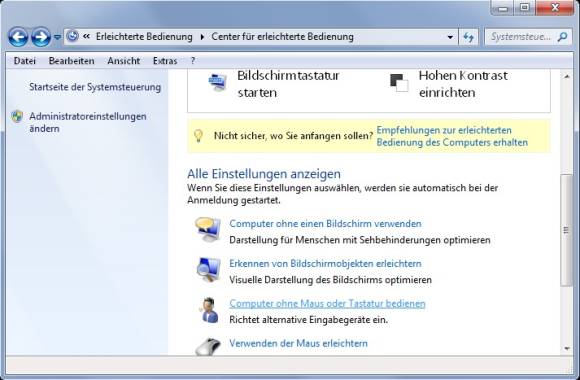Click the refresh button beside the address bar

click(x=468, y=37)
